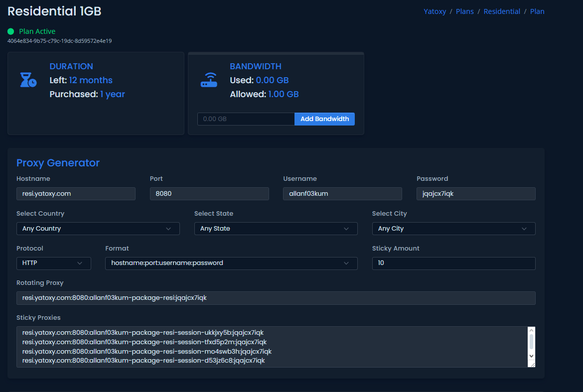Click the 12 months remaining value
This screenshot has width=583, height=392.
pyautogui.click(x=91, y=80)
